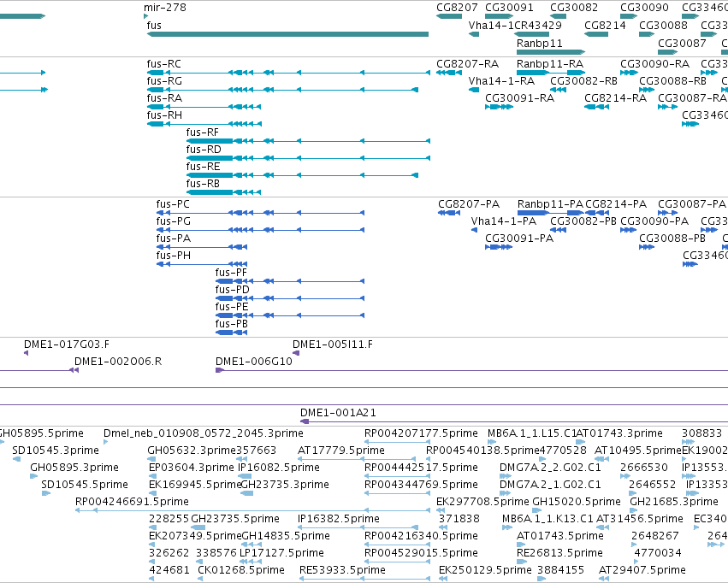The height and width of the screenshot is (583, 728).
Task: Click the fus-PC protein feature
Action: coord(260,213)
